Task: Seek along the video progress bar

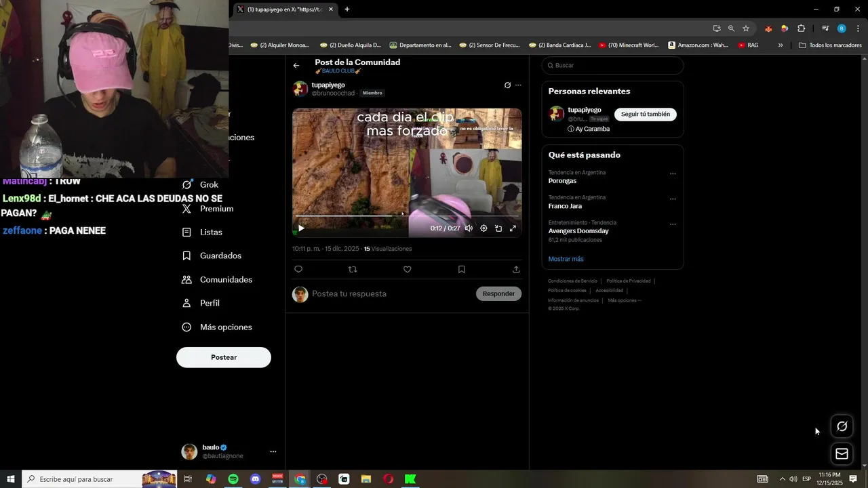Action: 407,216
